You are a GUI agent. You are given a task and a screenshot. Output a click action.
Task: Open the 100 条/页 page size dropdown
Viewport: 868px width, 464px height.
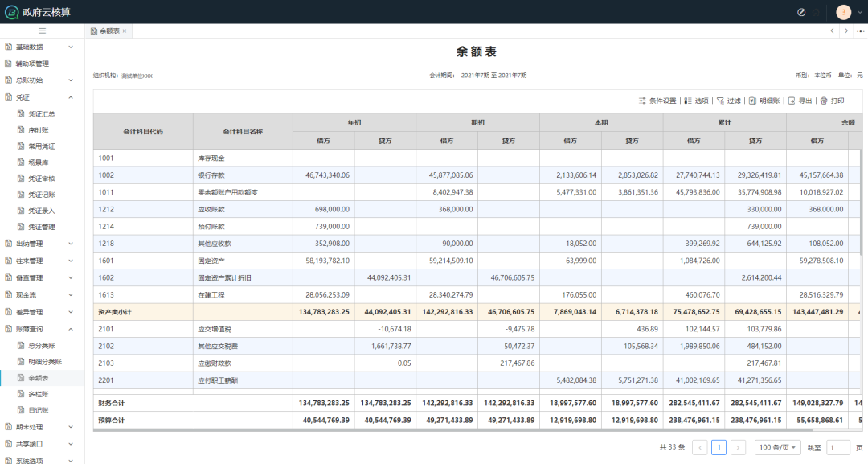click(777, 447)
